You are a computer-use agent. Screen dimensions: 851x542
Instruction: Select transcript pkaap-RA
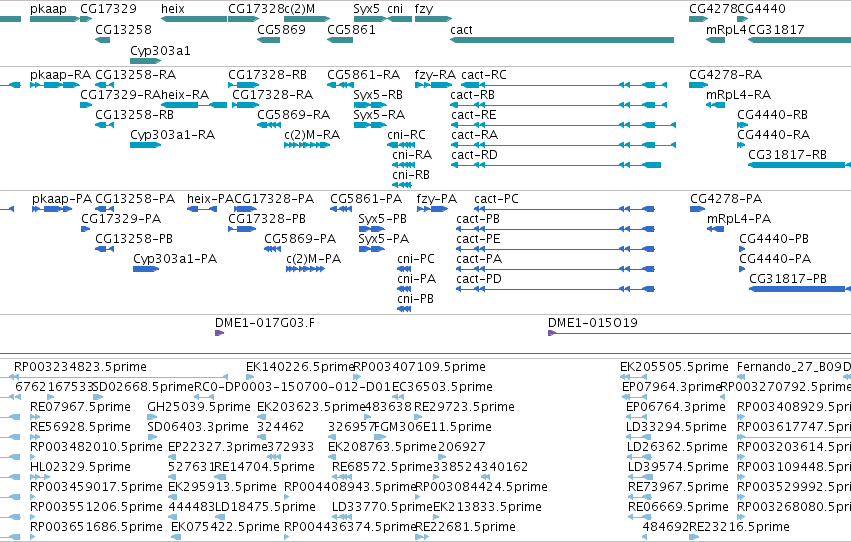[x=60, y=75]
